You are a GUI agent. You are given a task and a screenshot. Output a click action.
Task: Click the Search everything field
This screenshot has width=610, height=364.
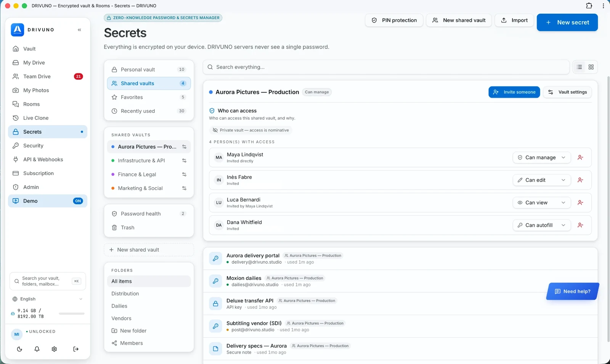click(386, 67)
